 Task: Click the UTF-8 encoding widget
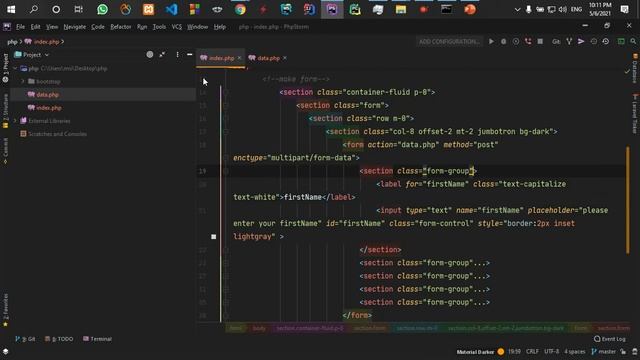point(551,352)
